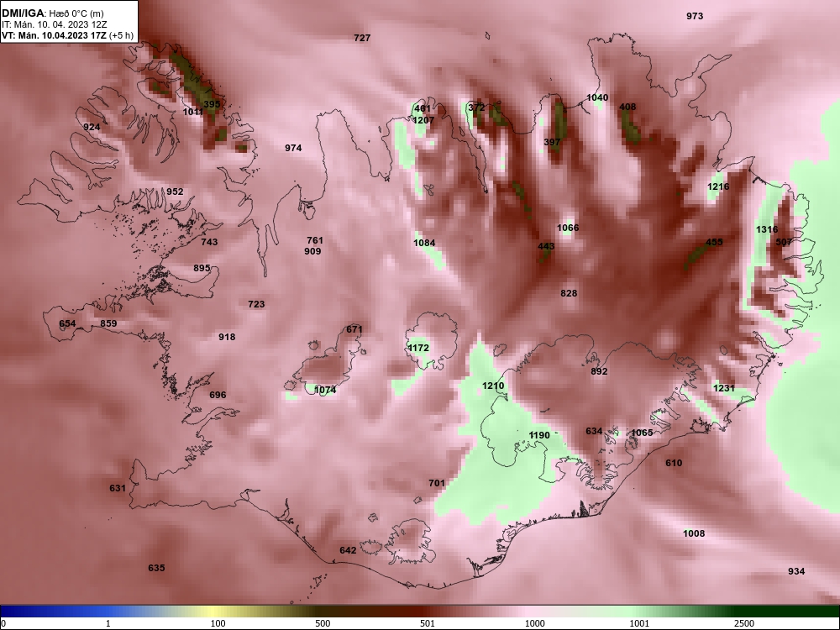The image size is (840, 630).
Task: Click the value 743 on the map
Action: [209, 242]
